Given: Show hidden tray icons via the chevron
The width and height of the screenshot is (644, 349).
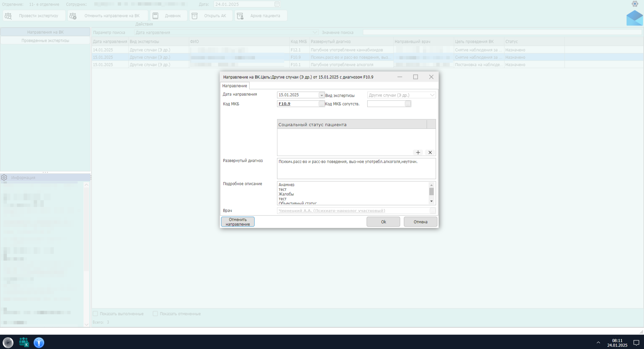Looking at the screenshot, I should point(598,343).
